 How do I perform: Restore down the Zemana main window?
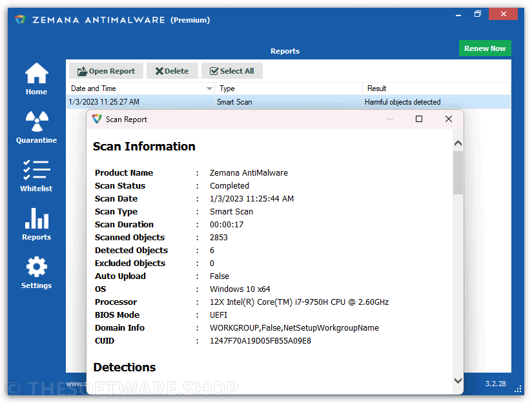pyautogui.click(x=477, y=14)
